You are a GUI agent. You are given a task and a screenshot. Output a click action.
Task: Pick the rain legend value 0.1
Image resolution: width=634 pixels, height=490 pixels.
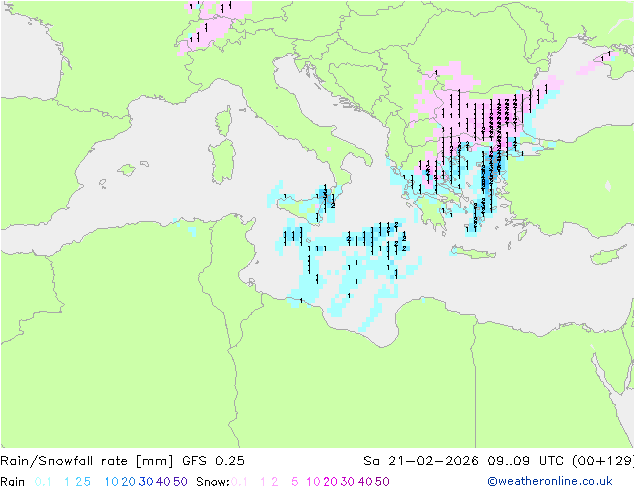pyautogui.click(x=43, y=482)
